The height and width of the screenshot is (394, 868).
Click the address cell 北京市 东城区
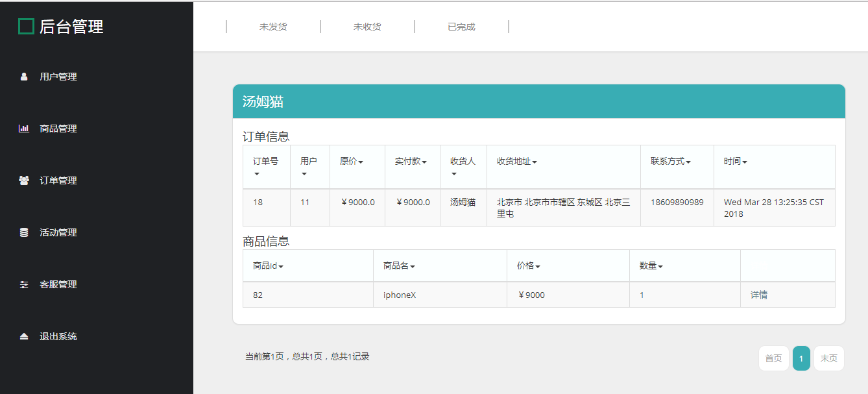click(564, 208)
